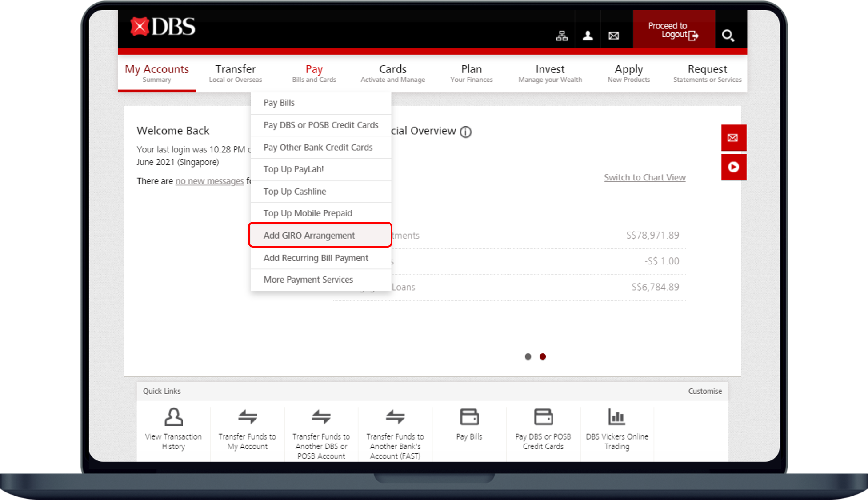Open the header mail envelope icon
Image resolution: width=868 pixels, height=500 pixels.
[613, 36]
